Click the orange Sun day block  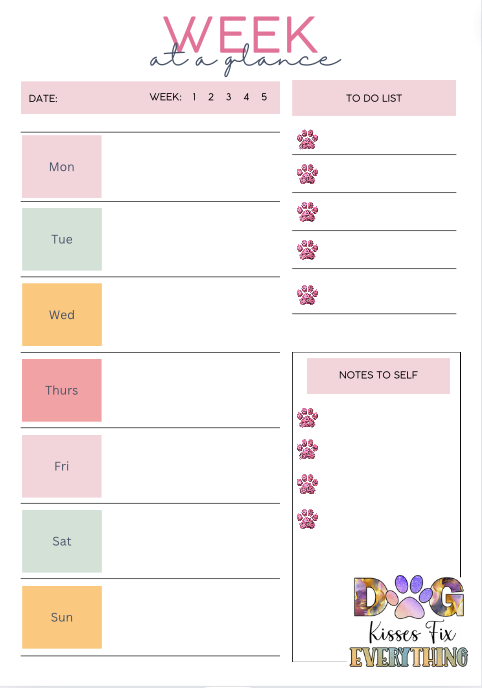(x=62, y=617)
